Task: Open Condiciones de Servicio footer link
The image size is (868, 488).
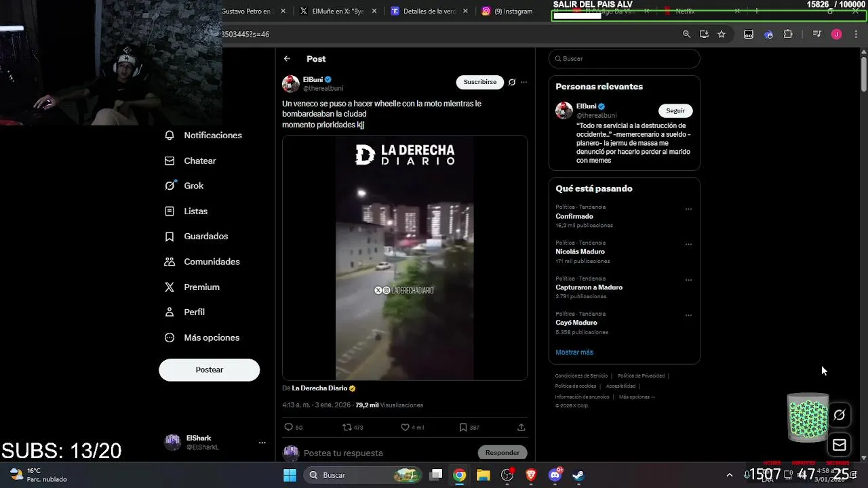Action: (581, 375)
